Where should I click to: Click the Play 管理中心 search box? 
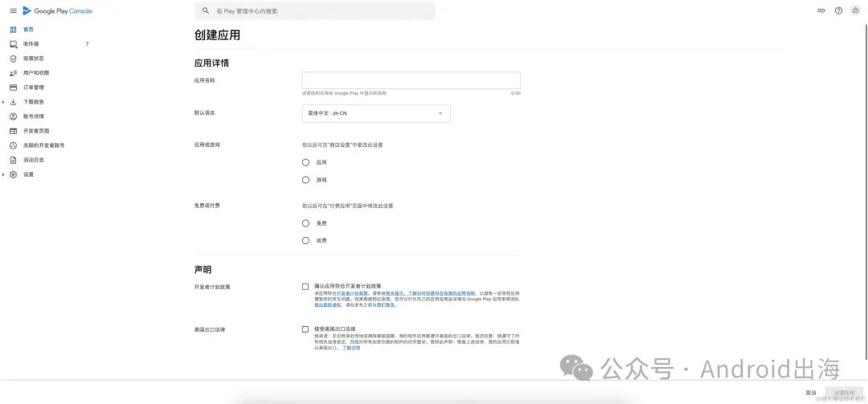(x=314, y=11)
